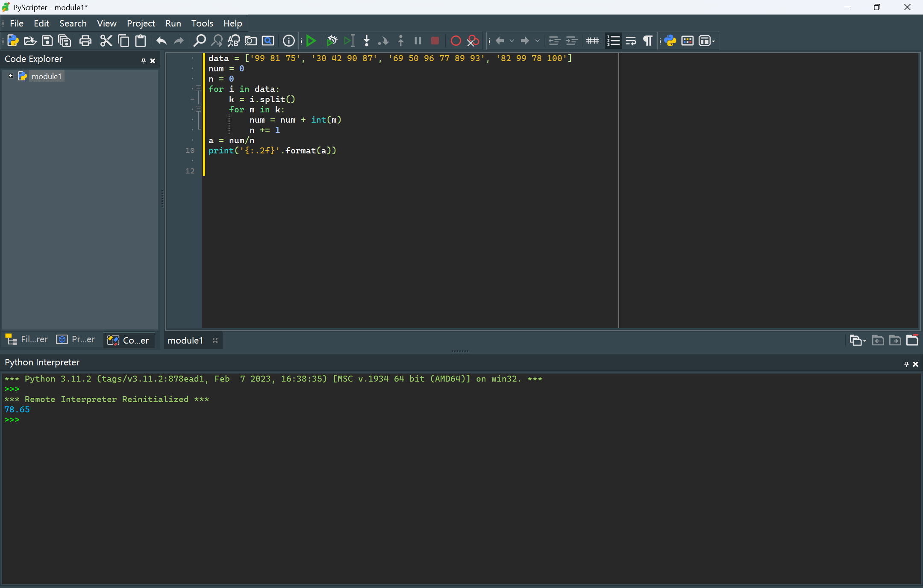This screenshot has width=923, height=588.
Task: Clear all breakpoints icon
Action: coord(473,41)
